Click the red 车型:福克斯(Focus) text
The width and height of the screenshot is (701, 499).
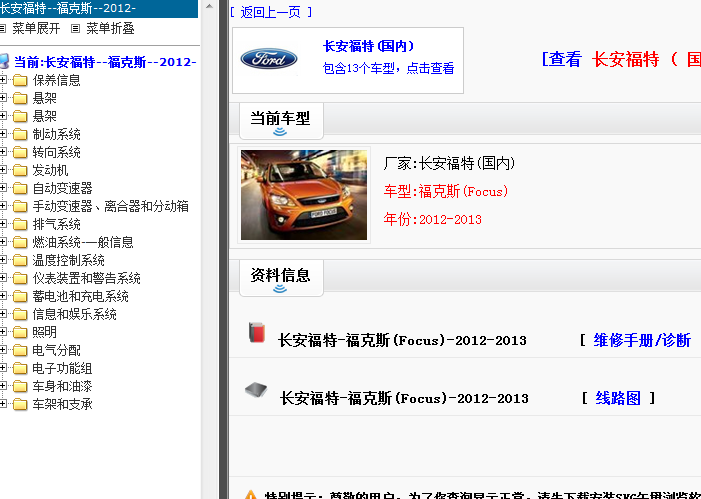446,191
